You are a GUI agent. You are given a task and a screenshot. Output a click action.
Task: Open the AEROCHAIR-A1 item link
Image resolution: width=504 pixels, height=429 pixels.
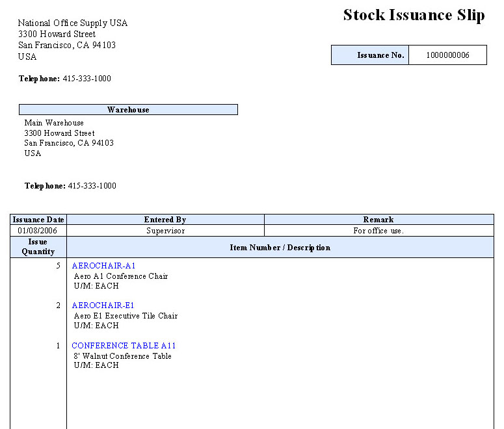tap(103, 266)
